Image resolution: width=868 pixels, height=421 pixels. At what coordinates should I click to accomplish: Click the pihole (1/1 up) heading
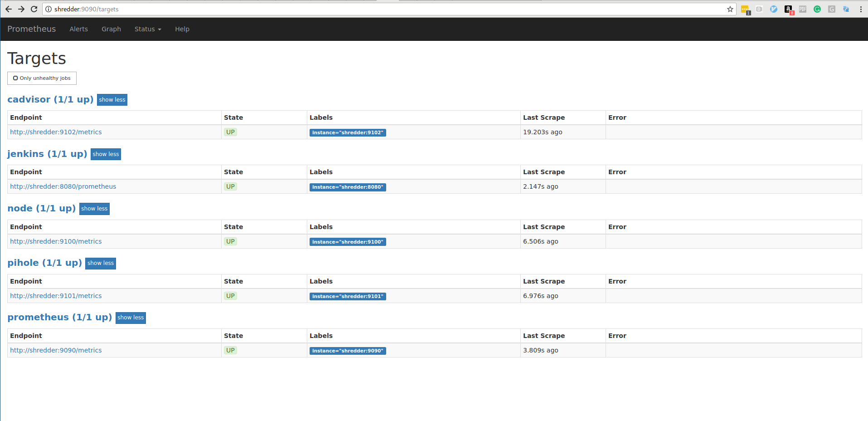coord(44,263)
